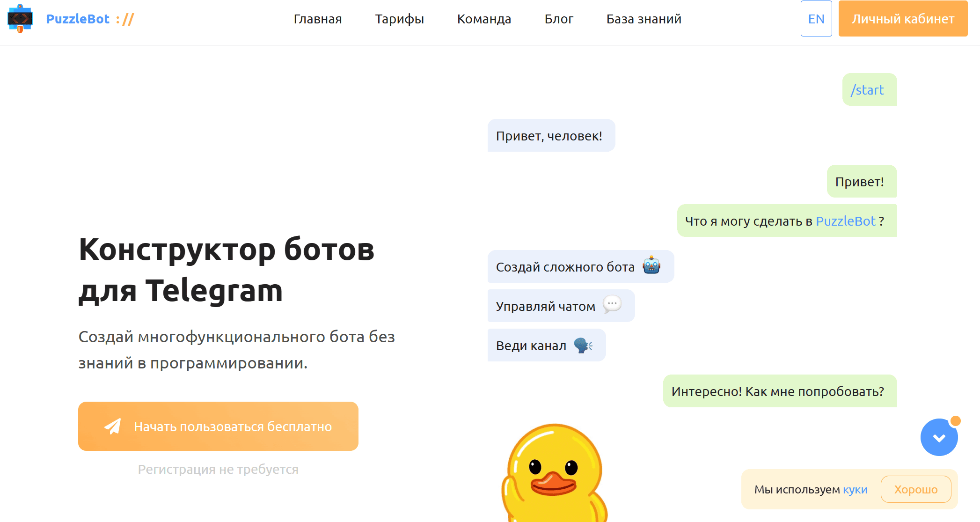Open the куки cookie policy link
Viewport: 980px width, 522px height.
855,489
